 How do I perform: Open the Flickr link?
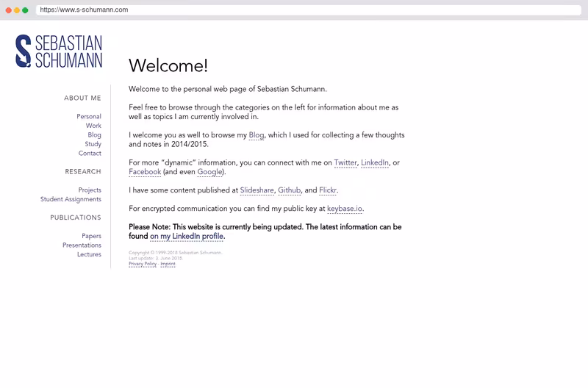pos(328,190)
